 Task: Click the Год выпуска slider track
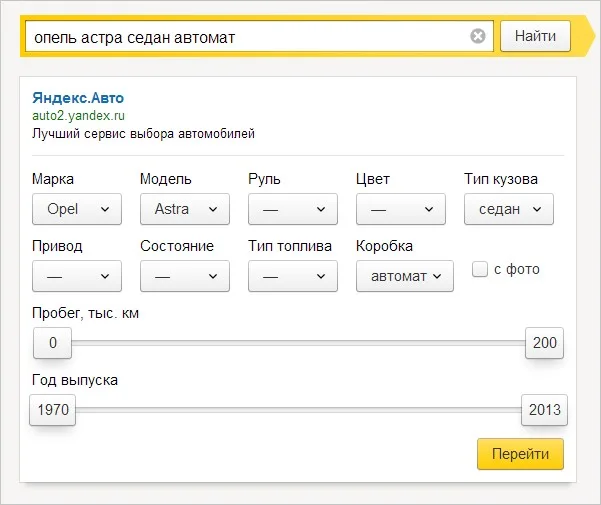coord(298,410)
